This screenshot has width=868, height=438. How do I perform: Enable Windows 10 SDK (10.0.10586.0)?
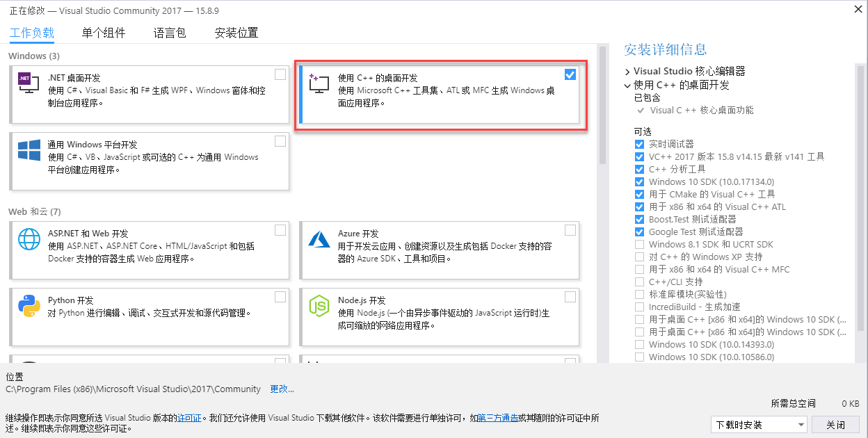(x=639, y=357)
